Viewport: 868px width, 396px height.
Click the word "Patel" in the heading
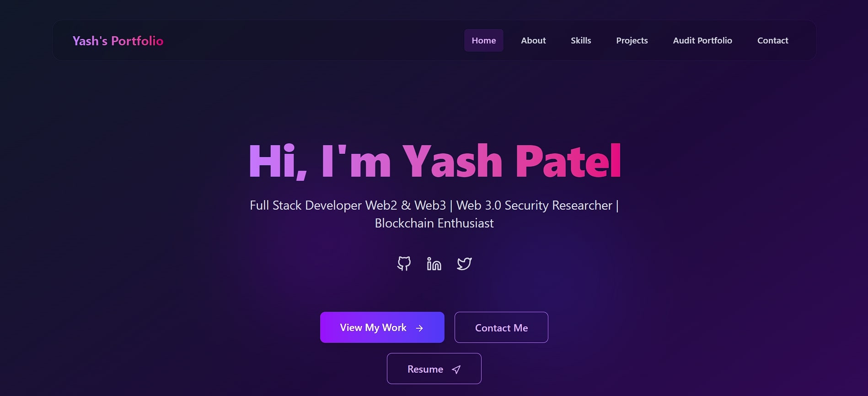pos(568,161)
